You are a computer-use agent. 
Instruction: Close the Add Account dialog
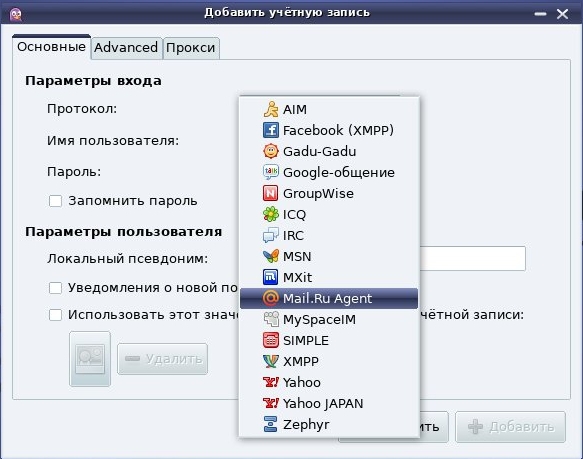pos(563,14)
